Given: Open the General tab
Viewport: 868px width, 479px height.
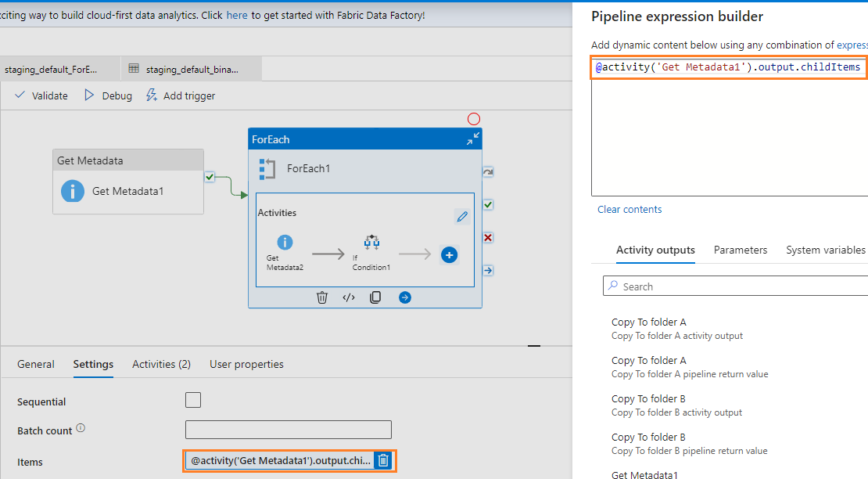Looking at the screenshot, I should coord(35,364).
